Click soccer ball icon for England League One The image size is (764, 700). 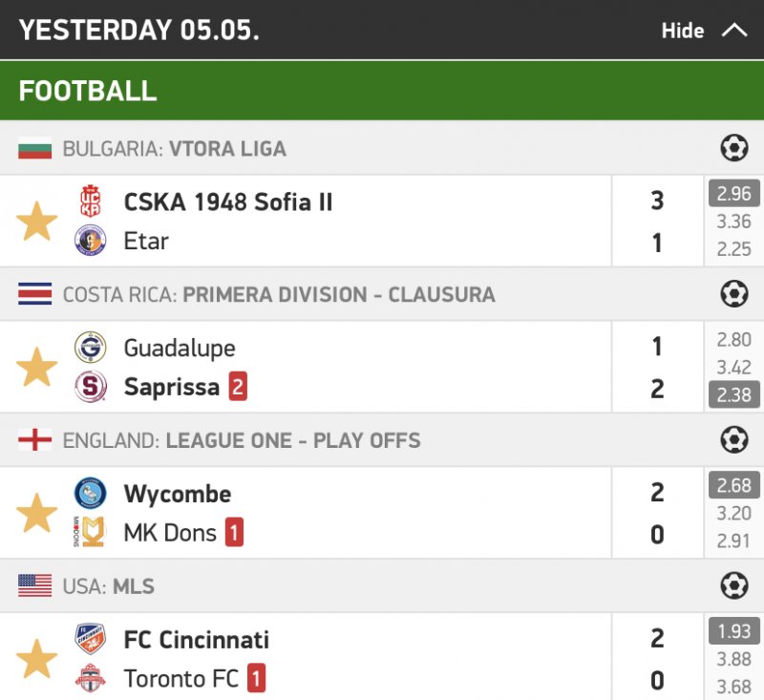click(x=733, y=440)
